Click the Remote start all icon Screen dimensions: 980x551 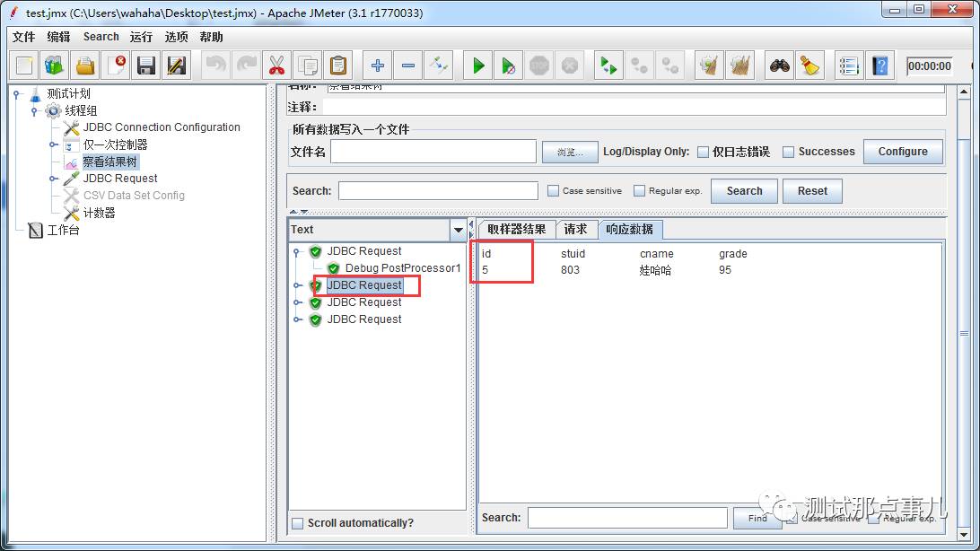click(608, 66)
